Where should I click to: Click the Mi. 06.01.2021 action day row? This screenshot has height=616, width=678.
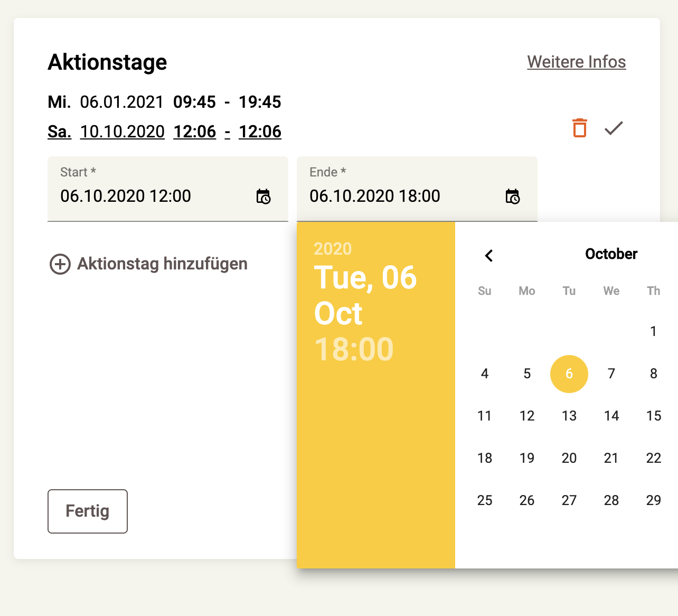164,102
